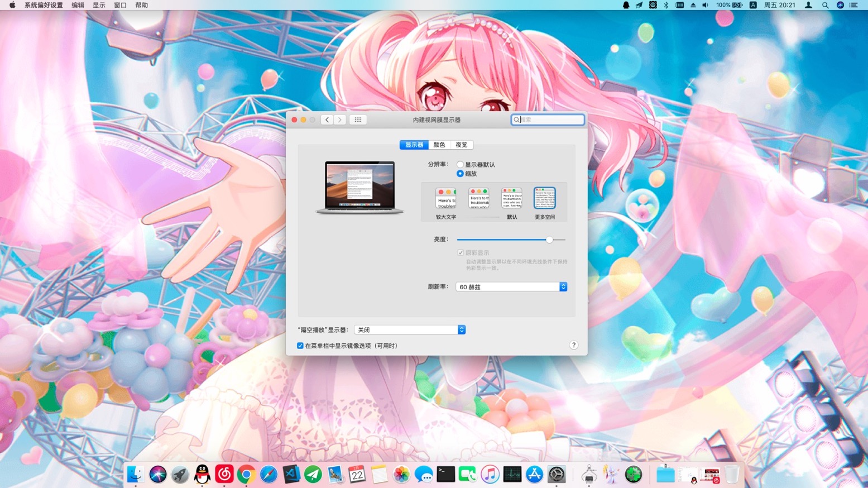Open FaceTime from the Dock
Viewport: 868px width, 488px height.
pos(468,475)
